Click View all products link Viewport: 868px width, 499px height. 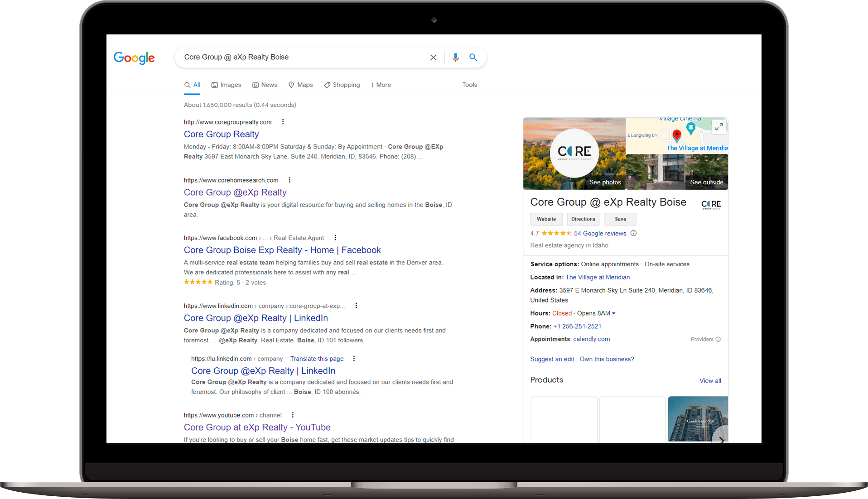click(710, 381)
